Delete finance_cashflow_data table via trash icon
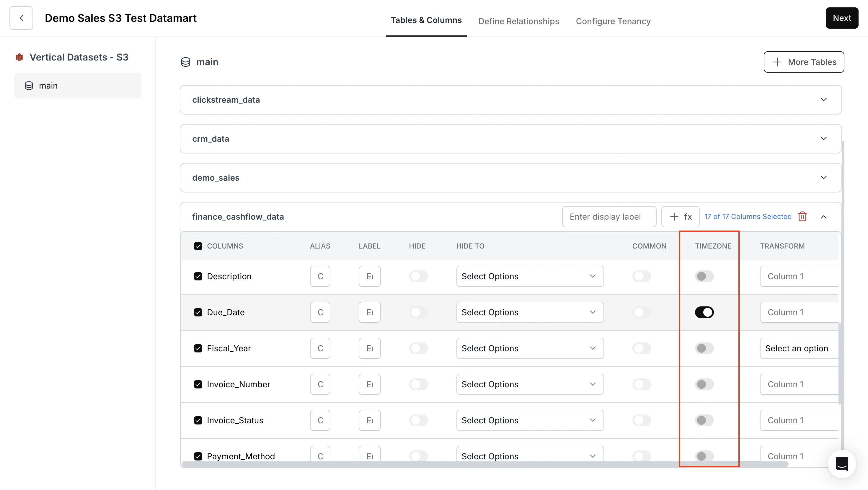The height and width of the screenshot is (490, 868). pyautogui.click(x=802, y=216)
